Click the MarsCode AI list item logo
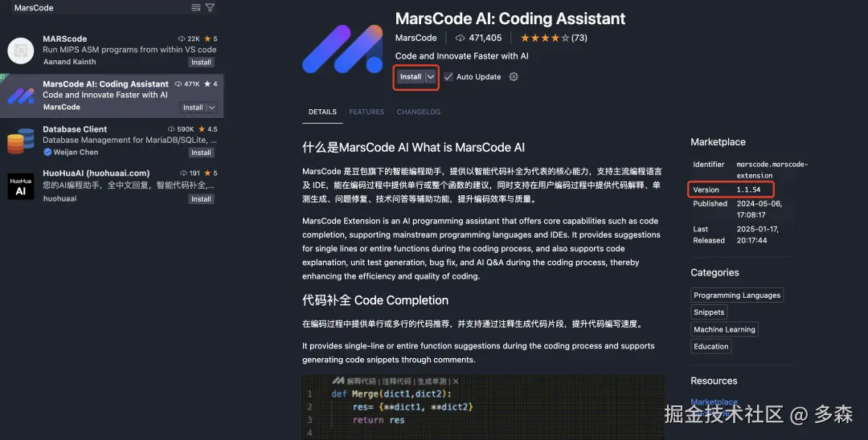868x440 pixels. 20,96
